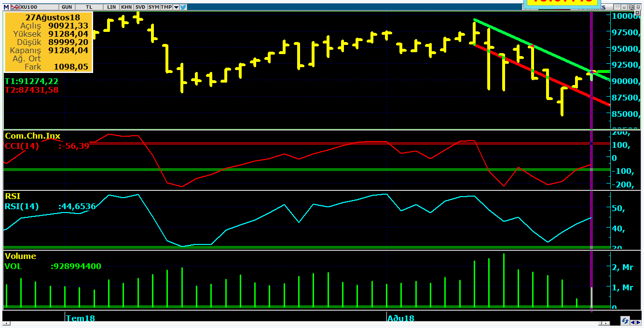Image resolution: width=644 pixels, height=328 pixels.
Task: Open the GUN period selector
Action: pos(67,7)
